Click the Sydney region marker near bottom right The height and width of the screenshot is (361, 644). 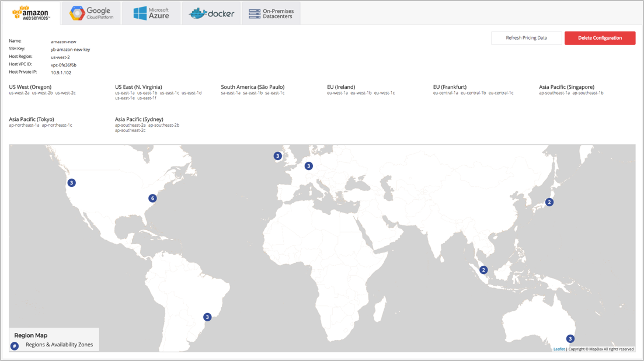[570, 338]
